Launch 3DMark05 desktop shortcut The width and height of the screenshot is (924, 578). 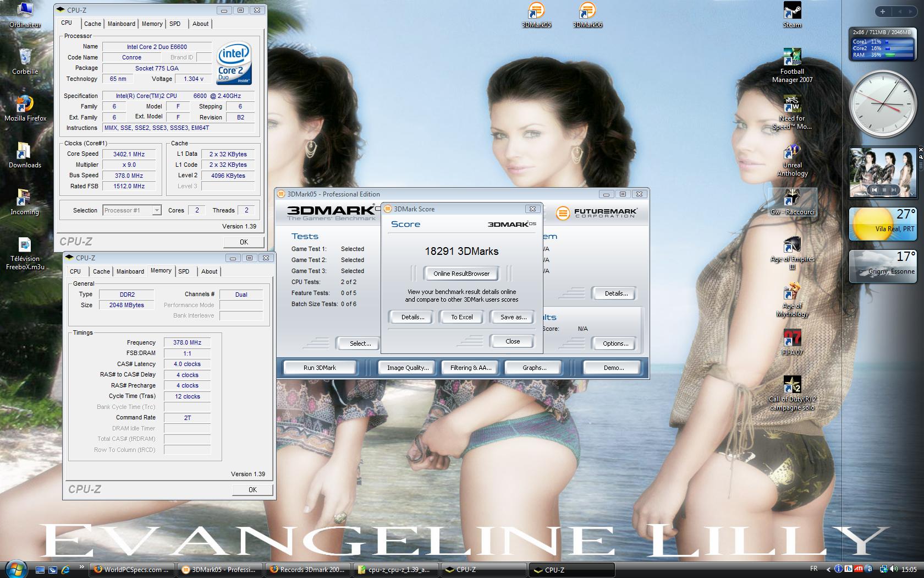536,15
